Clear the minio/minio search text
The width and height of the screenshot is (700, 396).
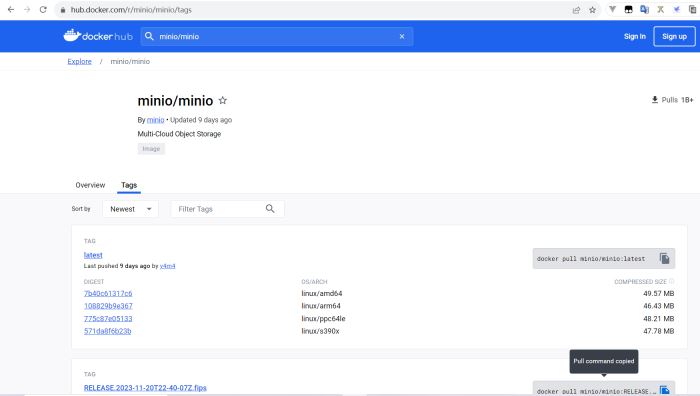pos(402,36)
